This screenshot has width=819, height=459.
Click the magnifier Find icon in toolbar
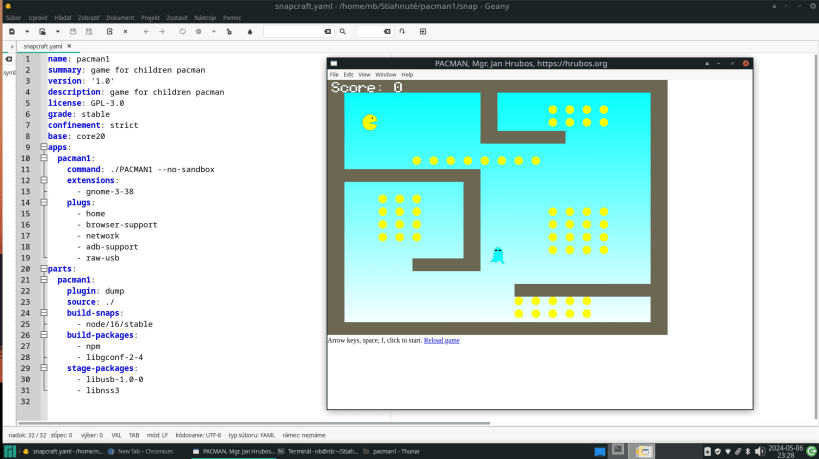343,31
